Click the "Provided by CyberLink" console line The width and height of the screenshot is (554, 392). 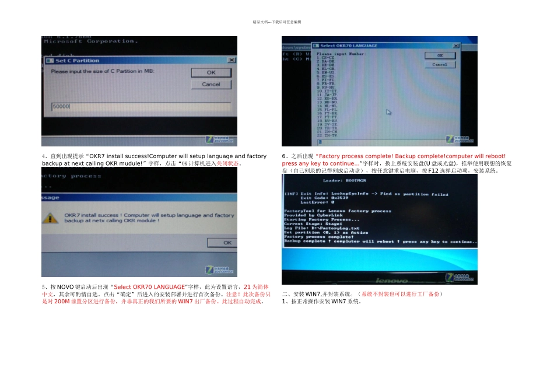313,215
